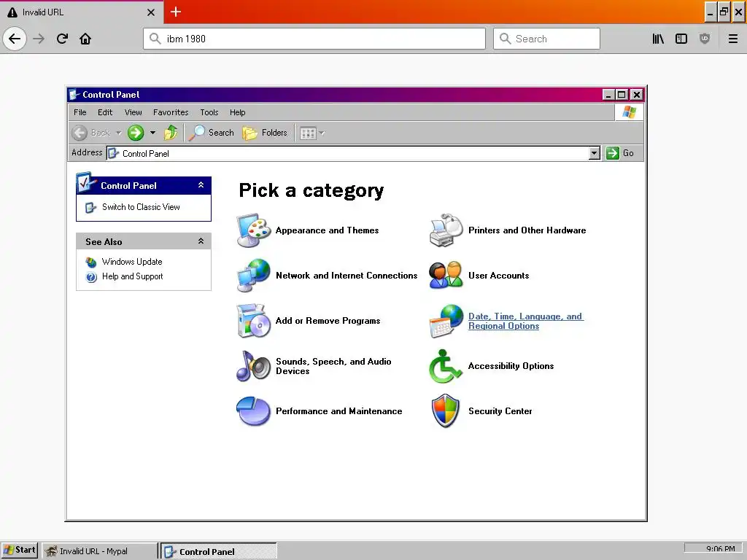The width and height of the screenshot is (747, 560).
Task: Close the Invalid URL tab
Action: click(151, 12)
